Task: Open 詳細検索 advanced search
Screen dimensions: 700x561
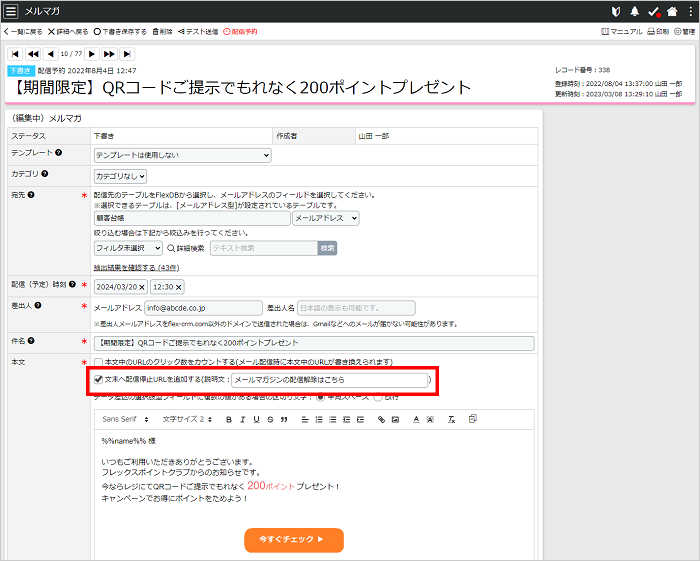Action: click(186, 248)
